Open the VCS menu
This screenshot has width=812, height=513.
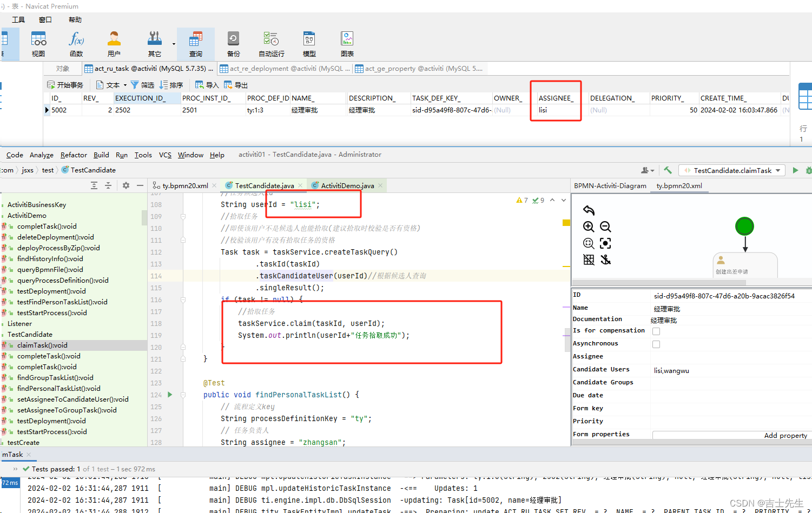tap(165, 155)
